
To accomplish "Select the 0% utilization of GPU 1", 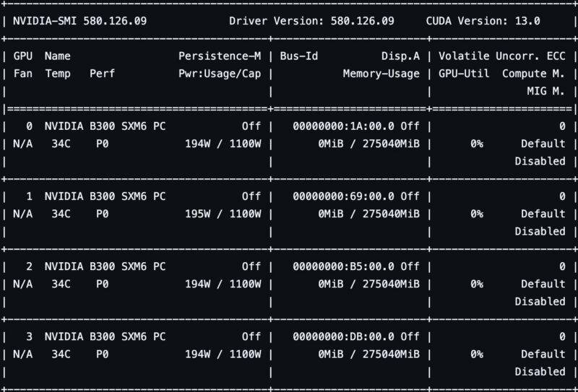I will point(477,214).
